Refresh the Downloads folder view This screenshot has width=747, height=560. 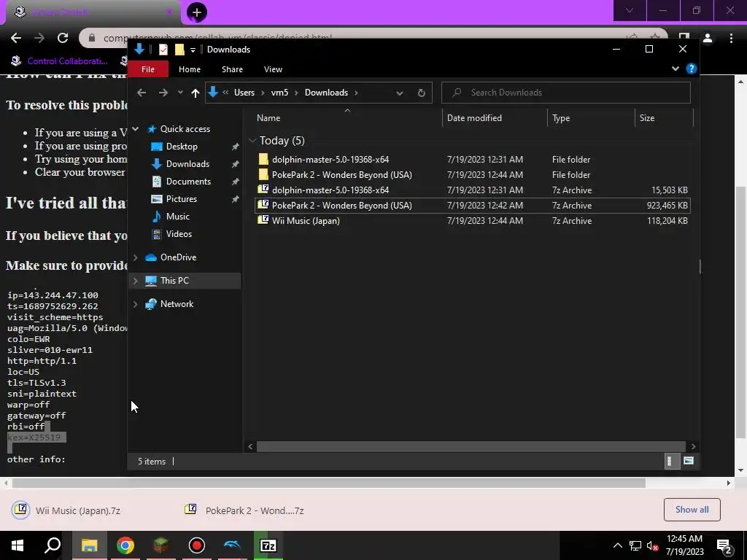point(422,93)
